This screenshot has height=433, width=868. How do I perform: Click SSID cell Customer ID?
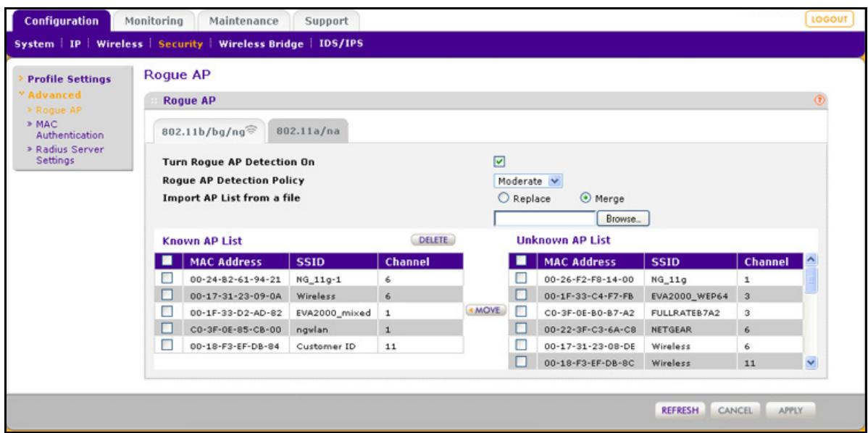332,346
